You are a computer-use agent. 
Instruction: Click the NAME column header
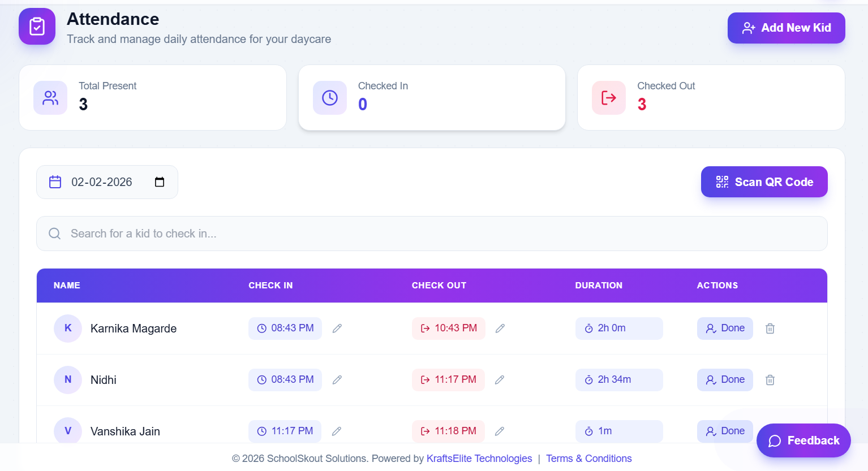tap(67, 286)
